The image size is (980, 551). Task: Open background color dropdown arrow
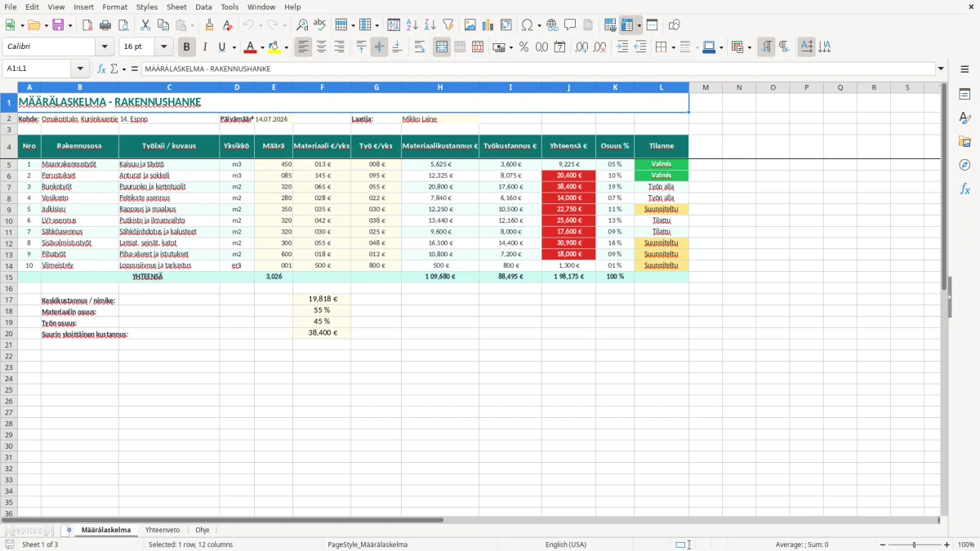(x=286, y=47)
